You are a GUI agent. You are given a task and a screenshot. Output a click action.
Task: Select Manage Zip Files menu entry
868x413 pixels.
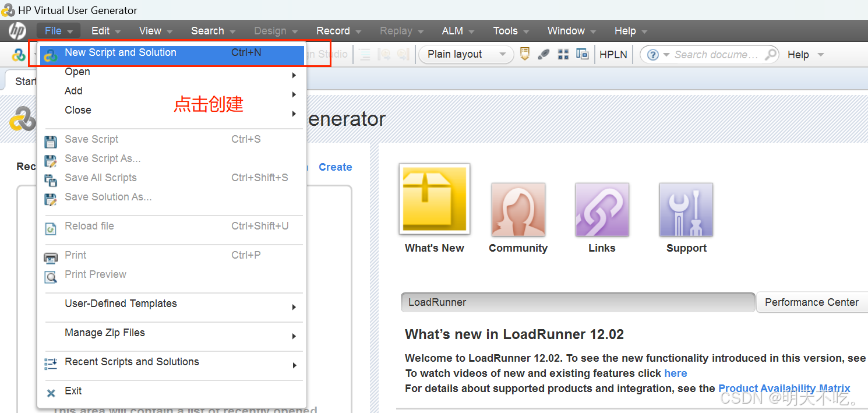(x=172, y=333)
